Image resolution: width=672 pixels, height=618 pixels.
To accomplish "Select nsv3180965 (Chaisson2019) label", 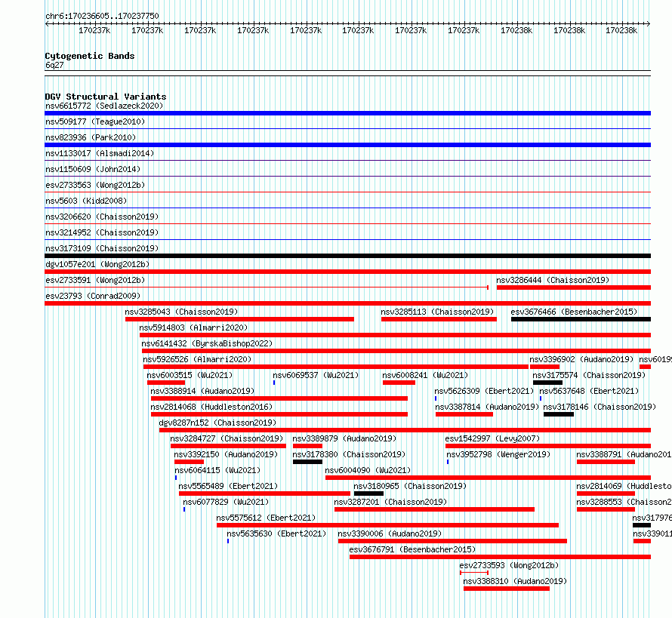I will [x=410, y=486].
